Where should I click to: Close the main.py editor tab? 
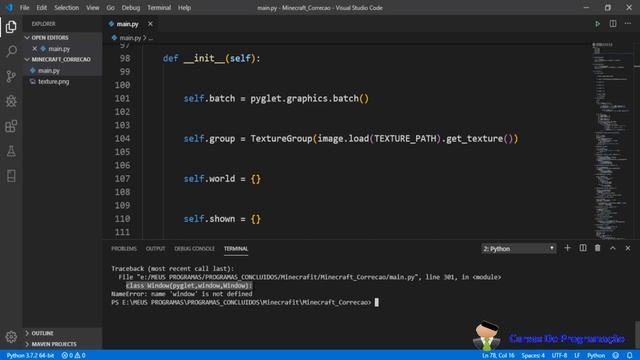[x=150, y=24]
